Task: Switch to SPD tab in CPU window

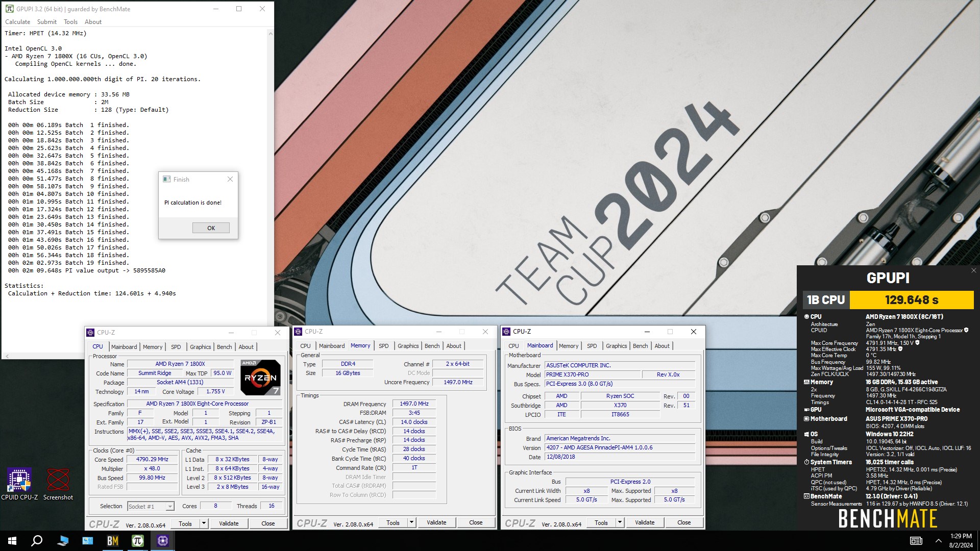Action: click(176, 347)
